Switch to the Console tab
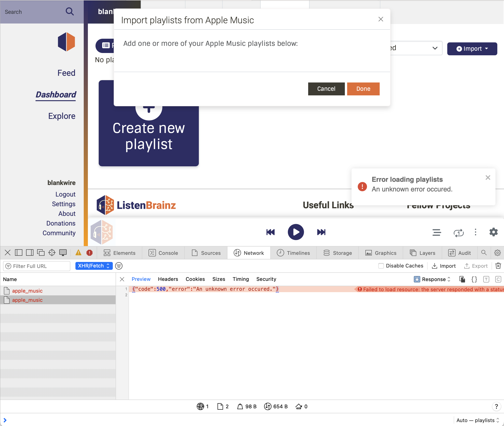Screen dimensions: 504x426 tap(163, 253)
